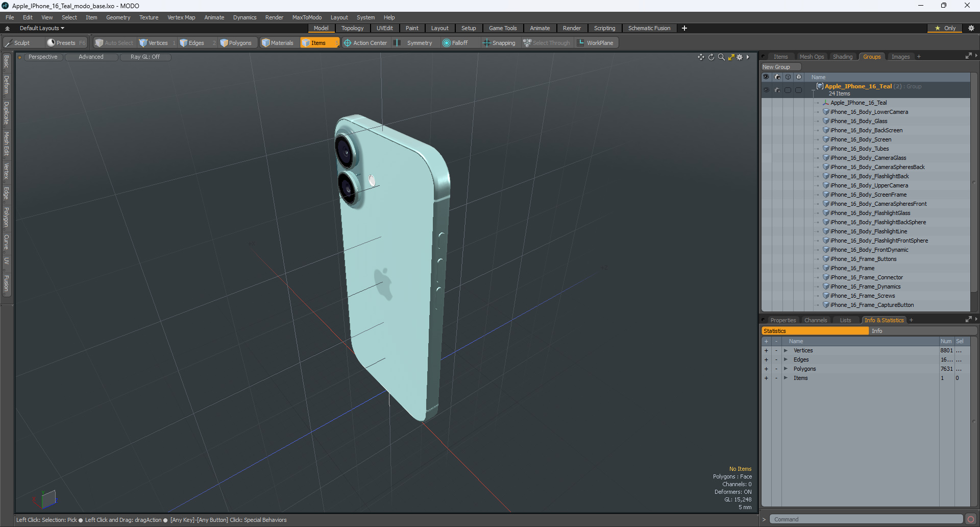Expand the Items statistics row
980x527 pixels.
(786, 378)
